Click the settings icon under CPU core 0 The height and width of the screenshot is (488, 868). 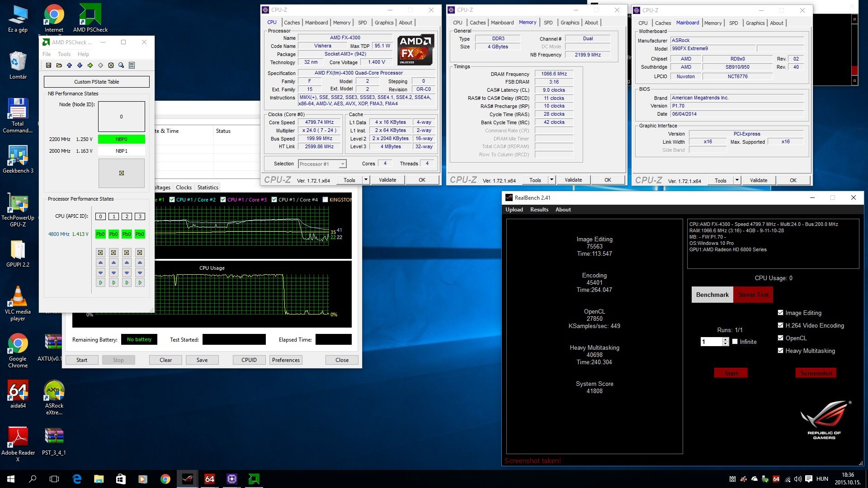[100, 253]
